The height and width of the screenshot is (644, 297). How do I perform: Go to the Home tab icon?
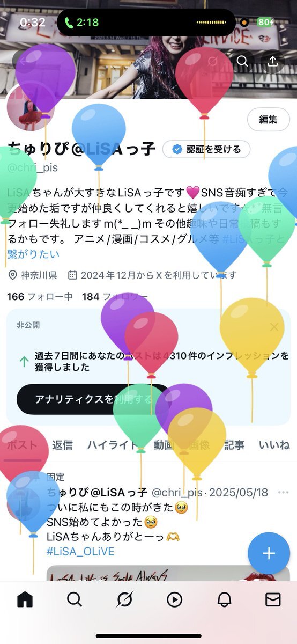click(25, 599)
